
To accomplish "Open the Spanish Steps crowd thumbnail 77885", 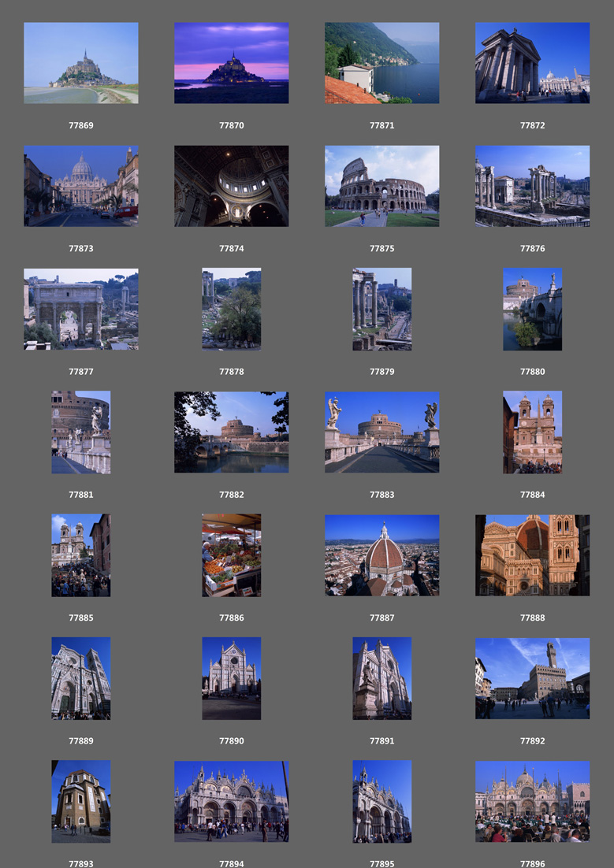I will pyautogui.click(x=81, y=555).
